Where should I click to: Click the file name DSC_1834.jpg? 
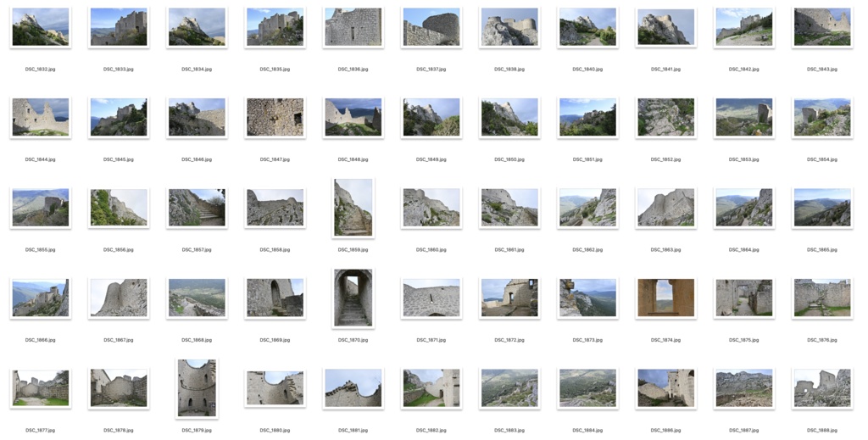pyautogui.click(x=197, y=70)
